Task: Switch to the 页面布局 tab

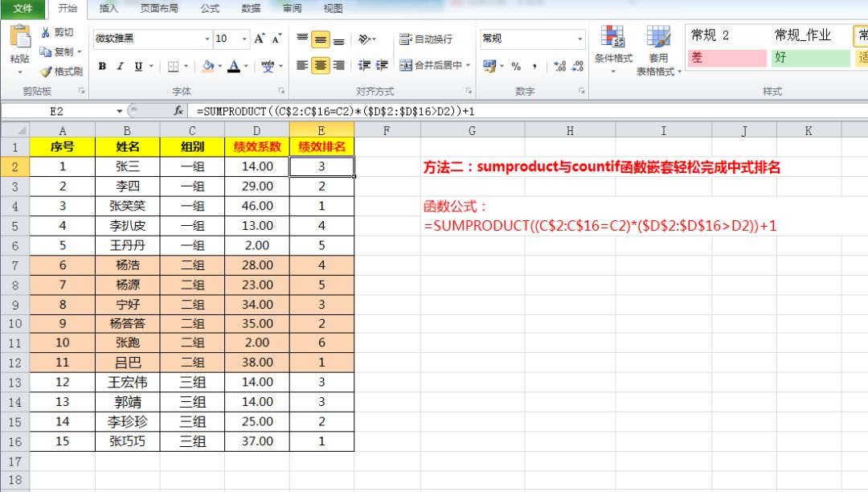Action: (159, 8)
